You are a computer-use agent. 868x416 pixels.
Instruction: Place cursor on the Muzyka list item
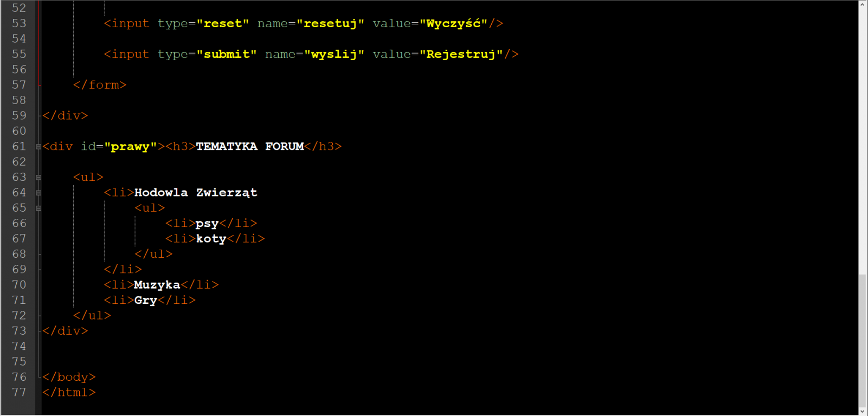click(157, 285)
